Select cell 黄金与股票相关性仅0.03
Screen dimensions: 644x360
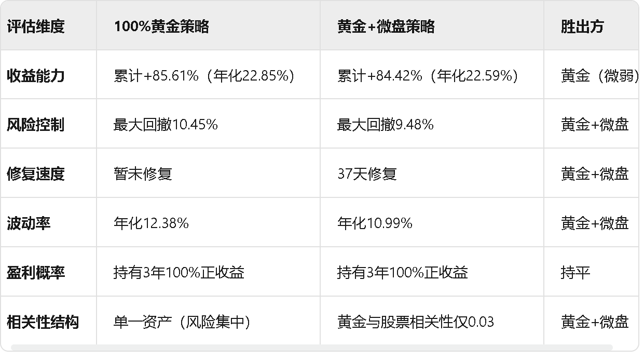click(432, 322)
